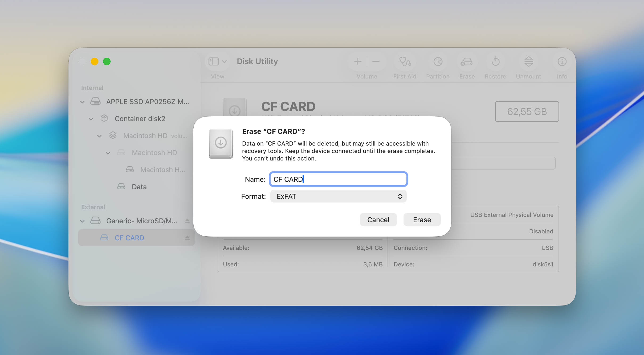The height and width of the screenshot is (355, 644).
Task: Add a volume using the plus icon
Action: pyautogui.click(x=357, y=61)
